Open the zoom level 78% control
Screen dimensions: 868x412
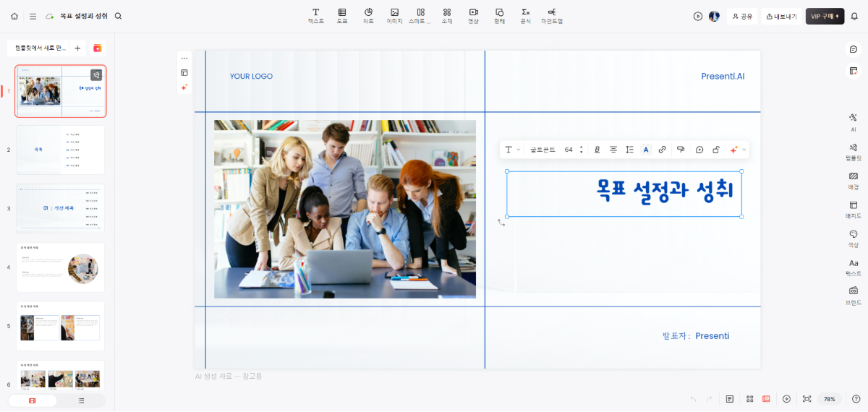point(829,399)
